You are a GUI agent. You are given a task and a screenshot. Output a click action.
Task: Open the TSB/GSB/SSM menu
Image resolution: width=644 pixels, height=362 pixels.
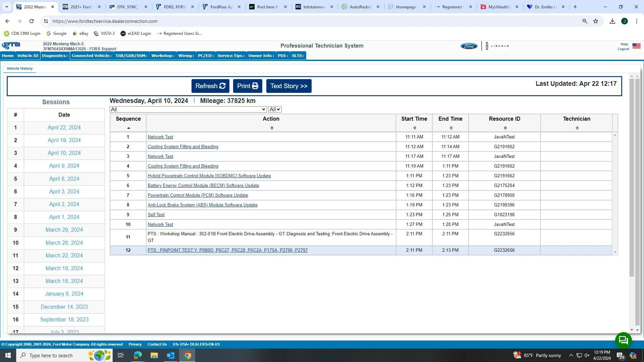[131, 56]
